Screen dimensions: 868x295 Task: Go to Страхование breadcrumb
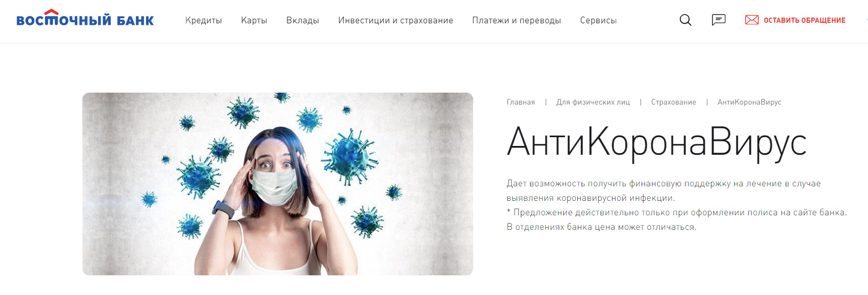click(674, 102)
